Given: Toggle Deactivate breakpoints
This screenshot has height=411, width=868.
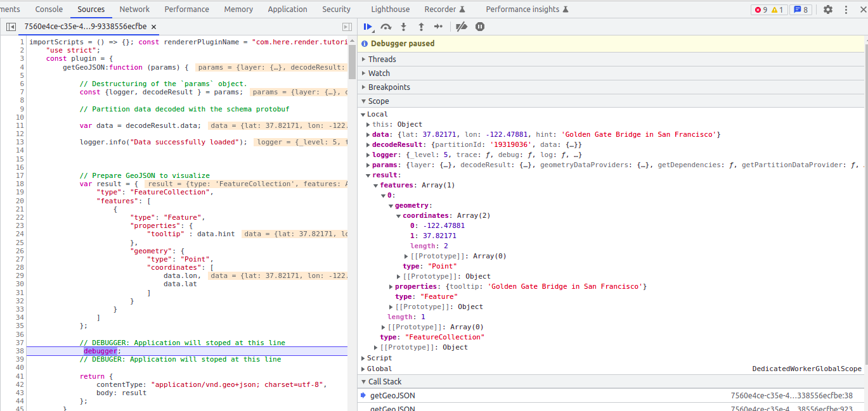Looking at the screenshot, I should (462, 27).
